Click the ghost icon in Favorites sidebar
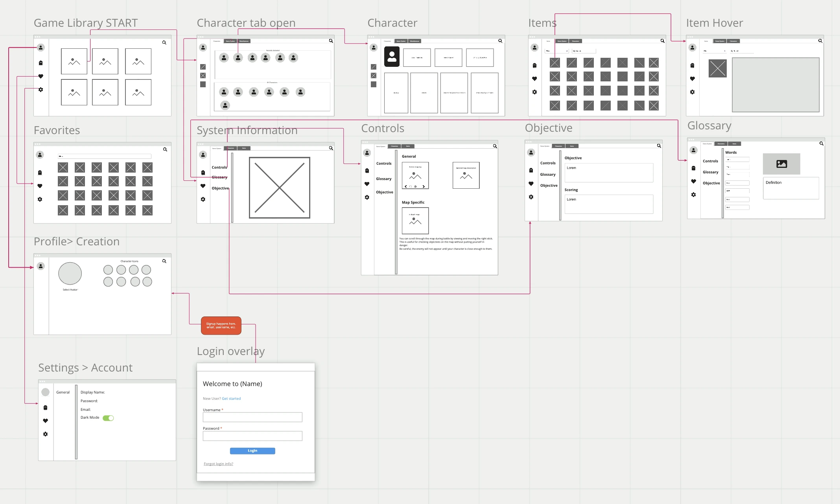 [40, 173]
